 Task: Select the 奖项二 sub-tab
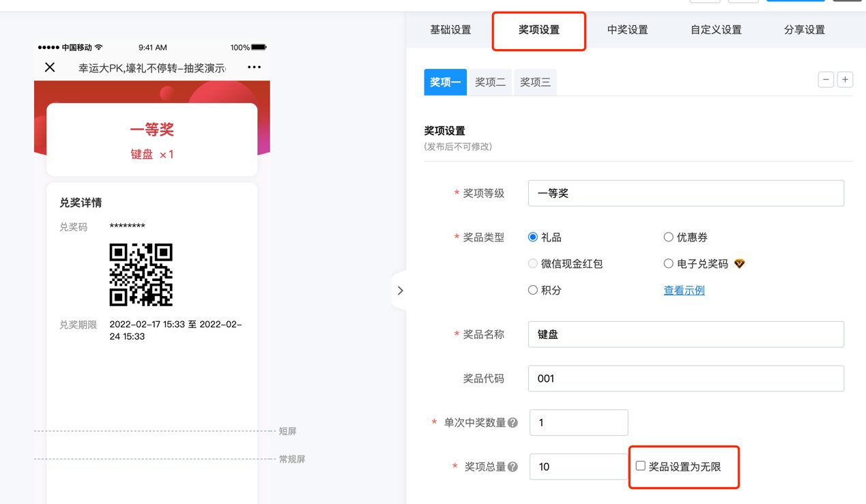click(491, 82)
